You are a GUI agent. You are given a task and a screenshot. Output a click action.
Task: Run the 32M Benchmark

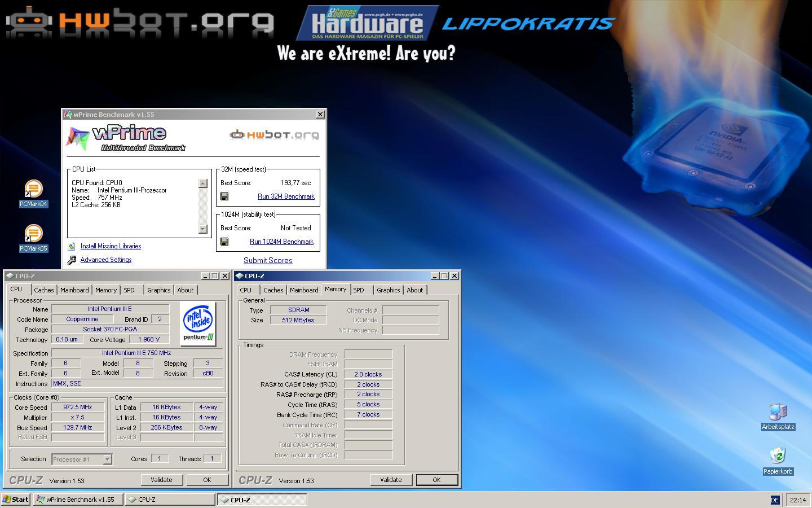(x=286, y=196)
